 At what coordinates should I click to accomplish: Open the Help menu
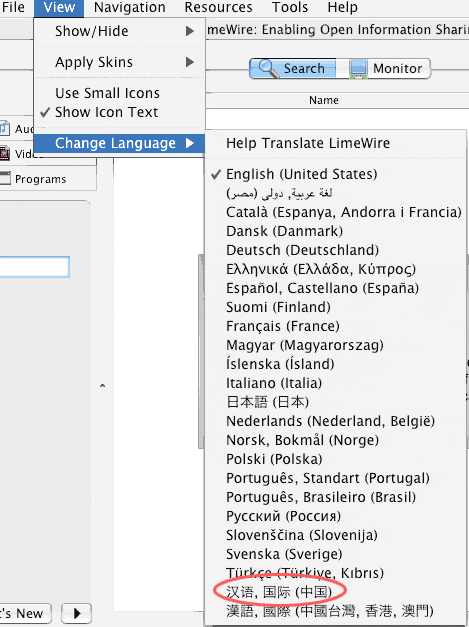pyautogui.click(x=342, y=7)
